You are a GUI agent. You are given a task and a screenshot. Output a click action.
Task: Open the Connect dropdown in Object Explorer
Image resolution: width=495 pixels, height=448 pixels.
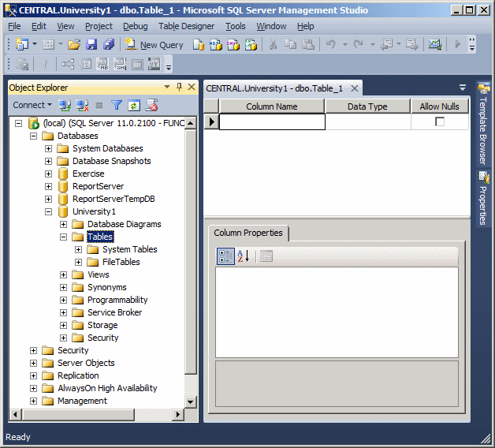point(32,105)
